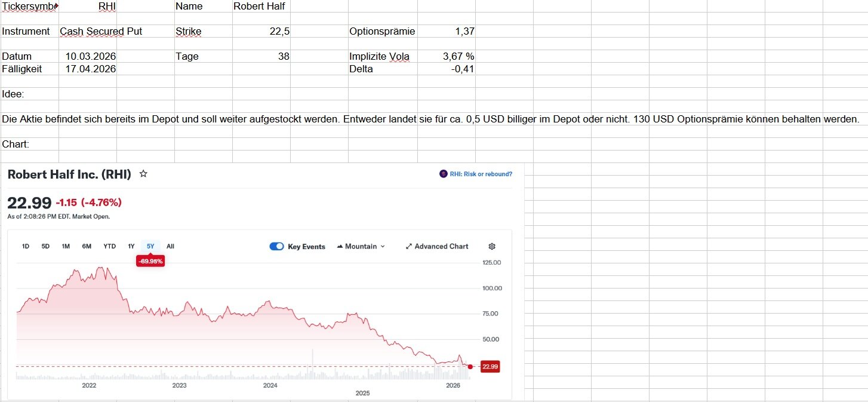Click the Optionsprämie value cell 1,37
Image resolution: width=868 pixels, height=402 pixels.
tap(446, 31)
